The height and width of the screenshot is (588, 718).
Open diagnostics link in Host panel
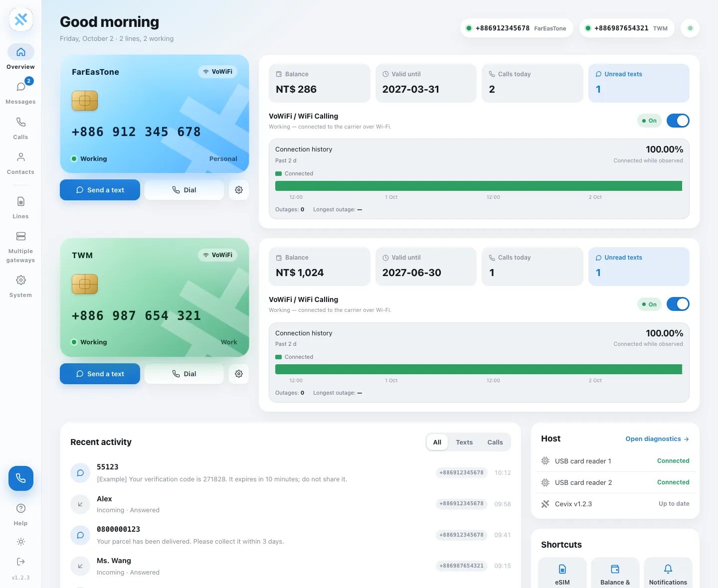(657, 439)
